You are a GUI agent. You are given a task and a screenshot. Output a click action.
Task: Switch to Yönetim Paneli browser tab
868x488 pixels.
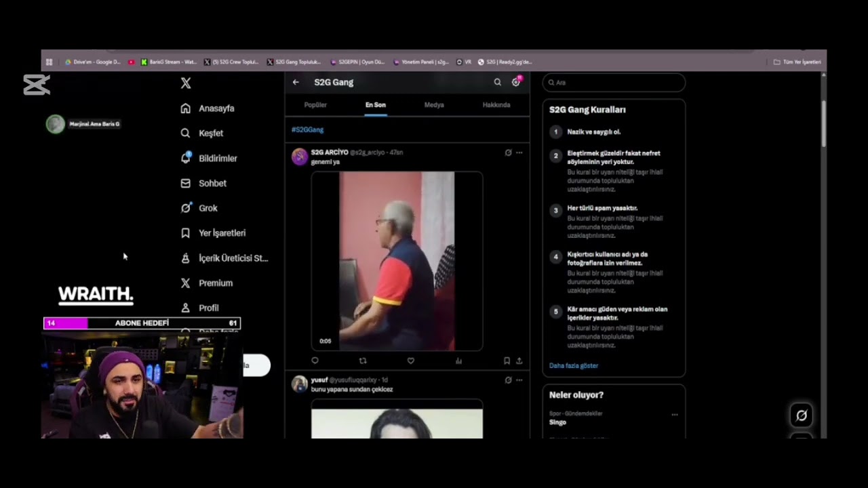click(x=421, y=62)
